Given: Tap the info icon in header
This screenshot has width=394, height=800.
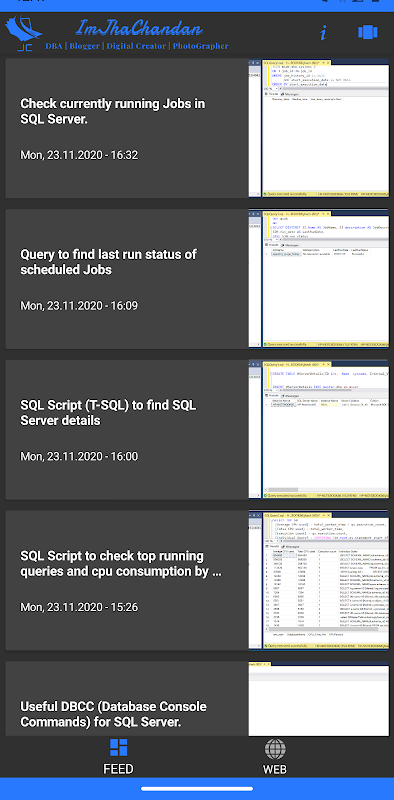Looking at the screenshot, I should (x=323, y=33).
